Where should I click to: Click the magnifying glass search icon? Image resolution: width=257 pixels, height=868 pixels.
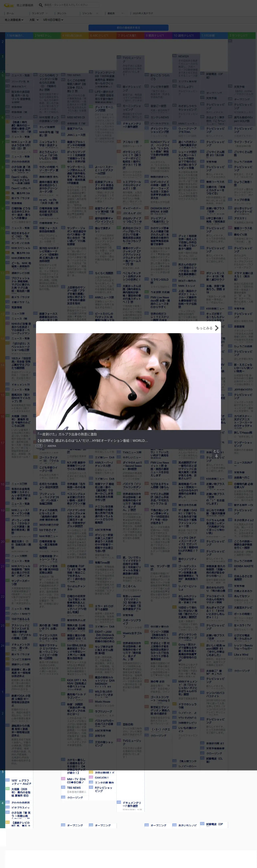click(x=41, y=5)
